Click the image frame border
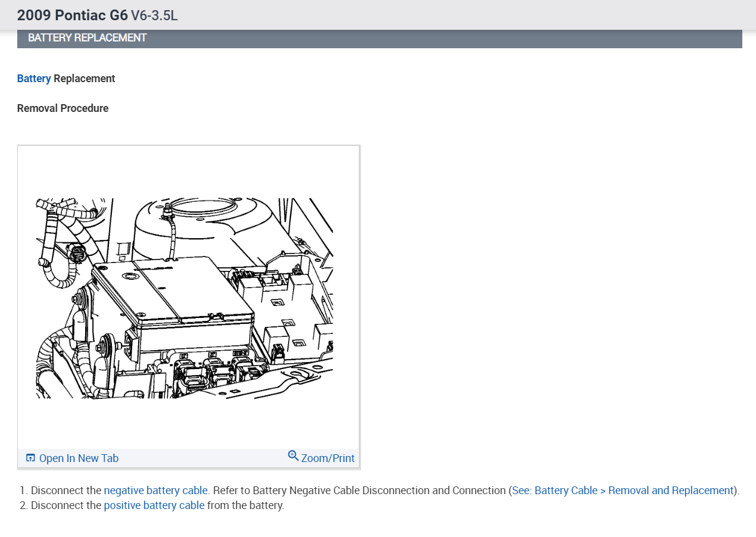 [189, 145]
